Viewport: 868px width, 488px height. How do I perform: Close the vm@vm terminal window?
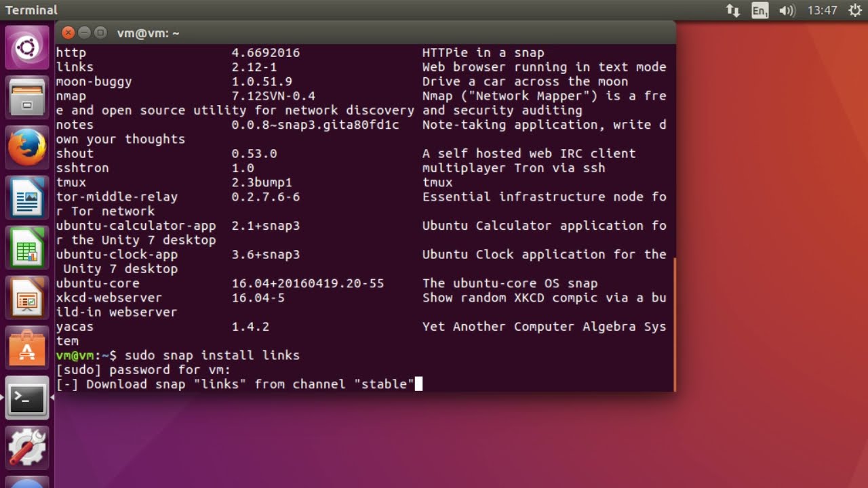[x=68, y=33]
